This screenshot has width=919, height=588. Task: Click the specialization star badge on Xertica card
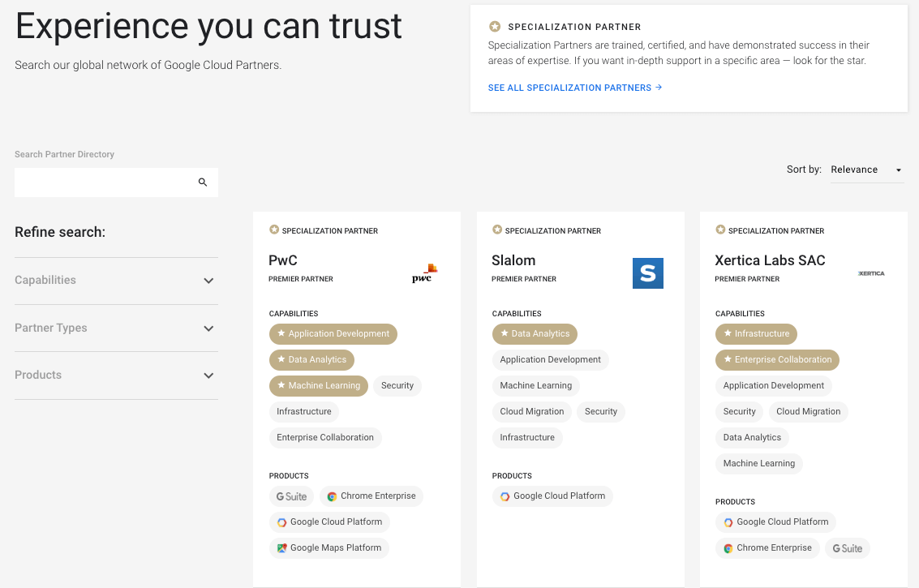720,230
